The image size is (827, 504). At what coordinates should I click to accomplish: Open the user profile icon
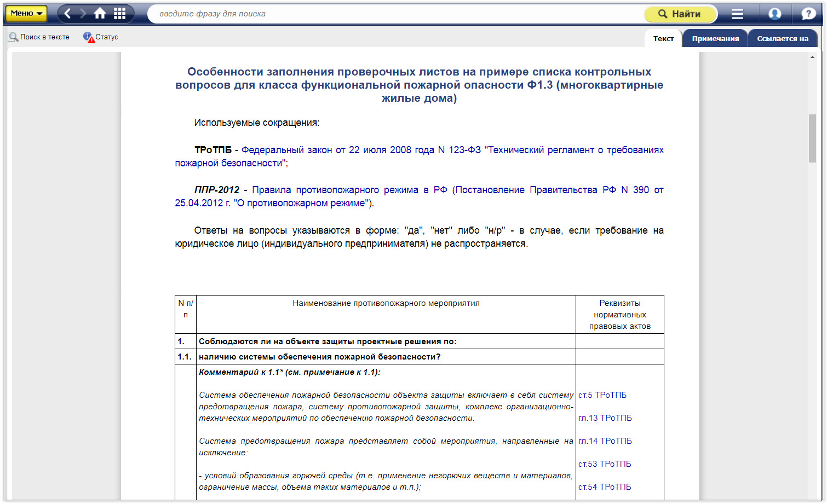point(774,14)
